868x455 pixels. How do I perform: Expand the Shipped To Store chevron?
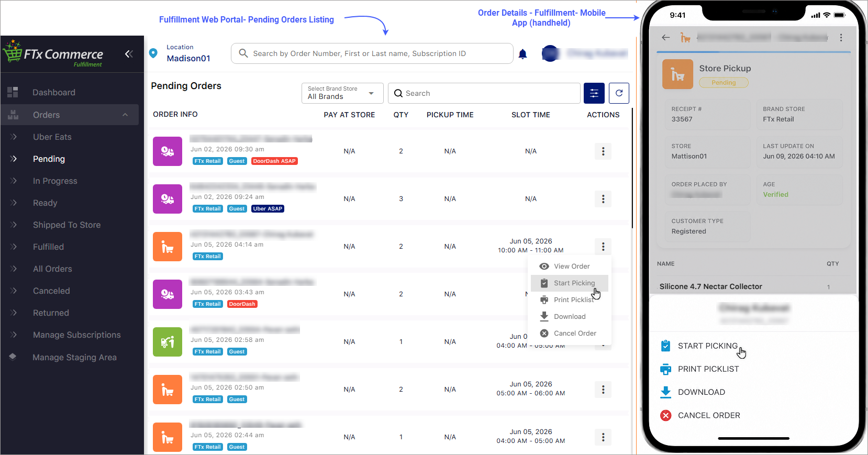[14, 225]
